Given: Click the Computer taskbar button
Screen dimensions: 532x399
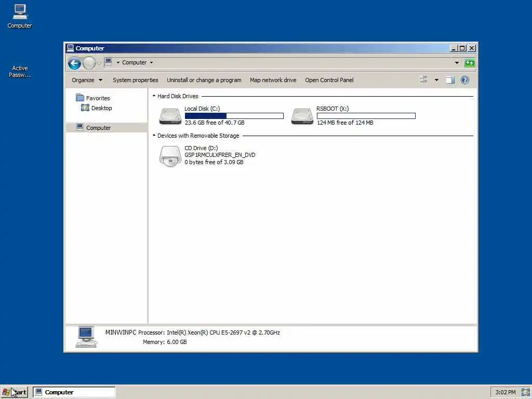Looking at the screenshot, I should [74, 392].
